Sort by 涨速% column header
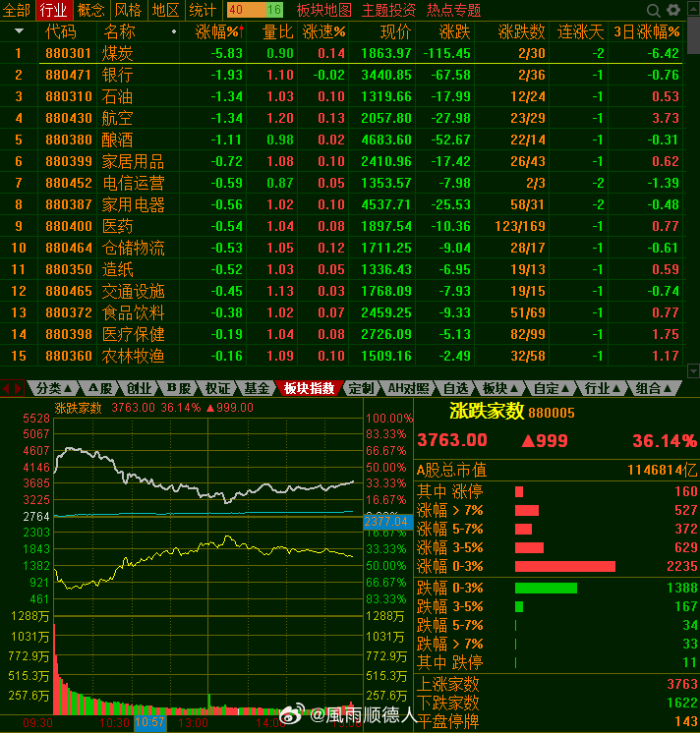 coord(324,31)
